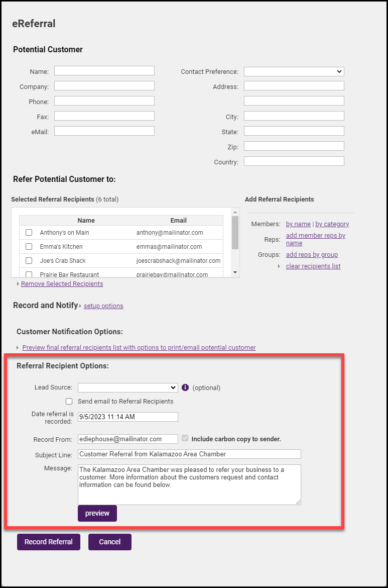Image resolution: width=388 pixels, height=588 pixels.
Task: Add members by name link
Action: click(x=298, y=224)
